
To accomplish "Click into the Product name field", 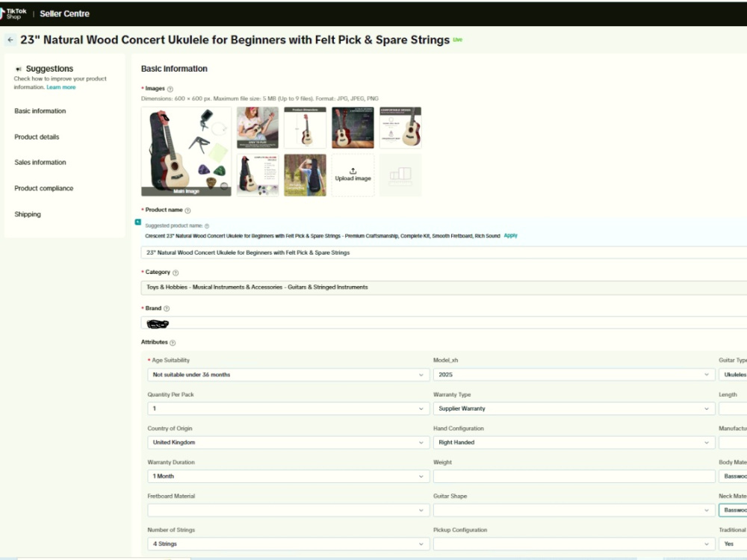I will click(x=444, y=253).
